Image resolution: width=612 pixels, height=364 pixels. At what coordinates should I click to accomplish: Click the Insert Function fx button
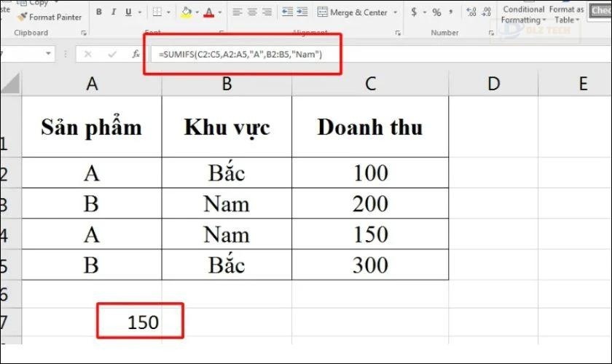[x=136, y=54]
